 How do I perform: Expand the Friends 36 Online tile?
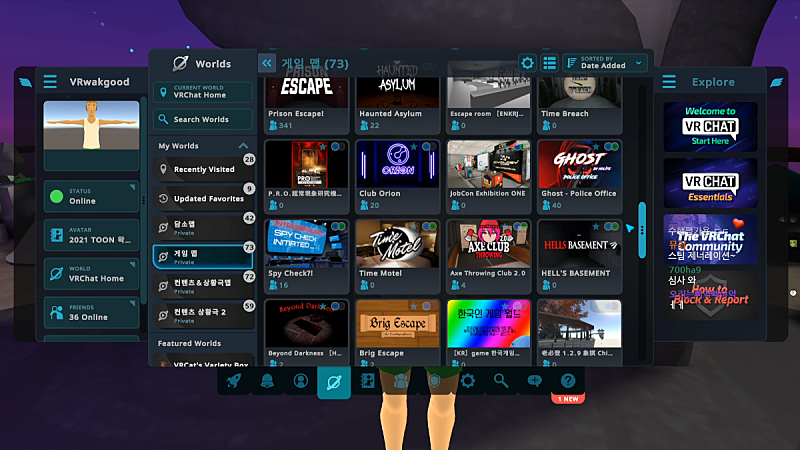point(91,312)
